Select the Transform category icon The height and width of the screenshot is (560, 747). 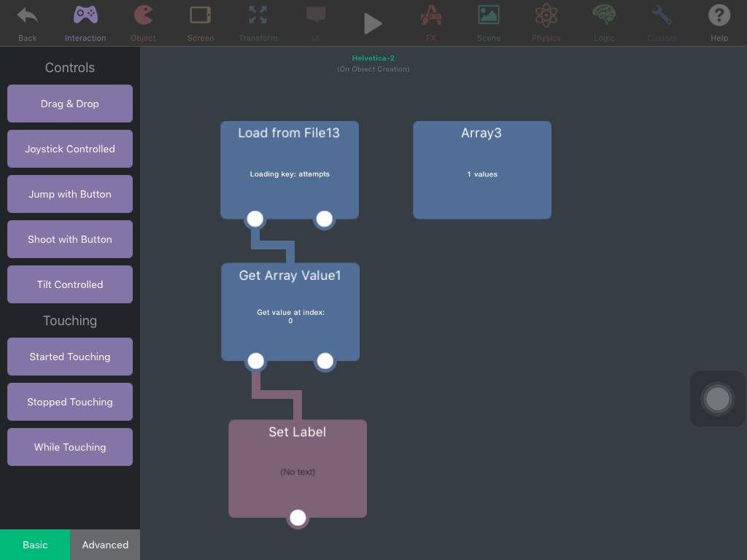tap(258, 16)
